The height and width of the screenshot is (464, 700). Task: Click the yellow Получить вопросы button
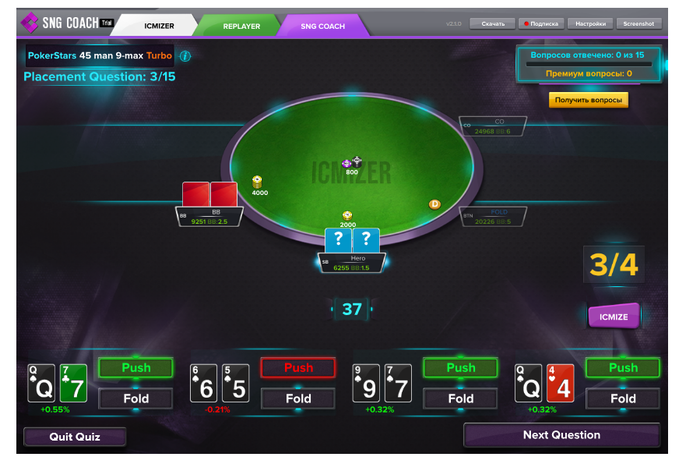point(588,100)
